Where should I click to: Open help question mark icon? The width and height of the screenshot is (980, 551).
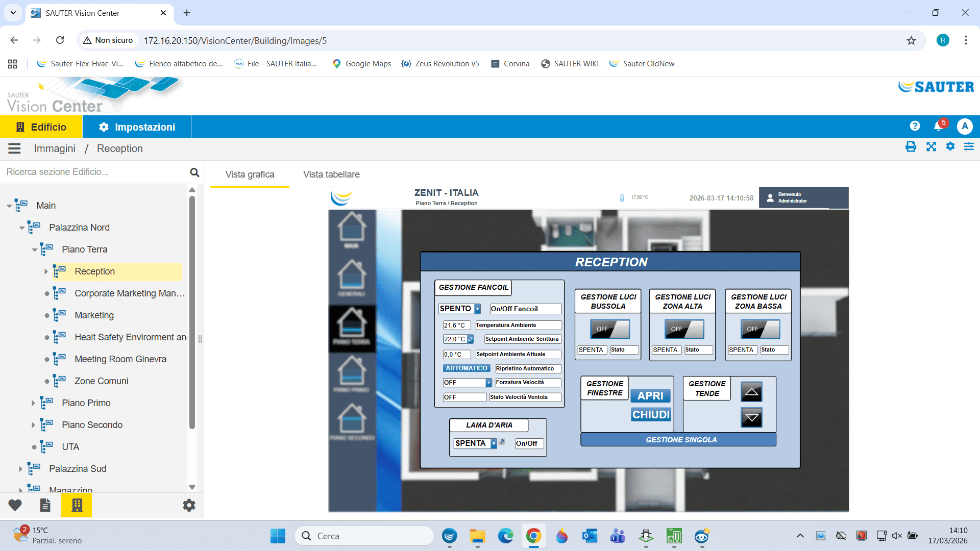(x=915, y=126)
